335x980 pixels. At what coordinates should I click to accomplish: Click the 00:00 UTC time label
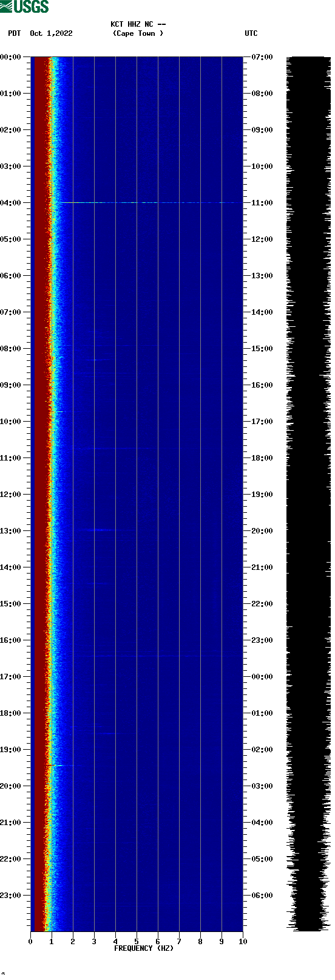pos(262,677)
